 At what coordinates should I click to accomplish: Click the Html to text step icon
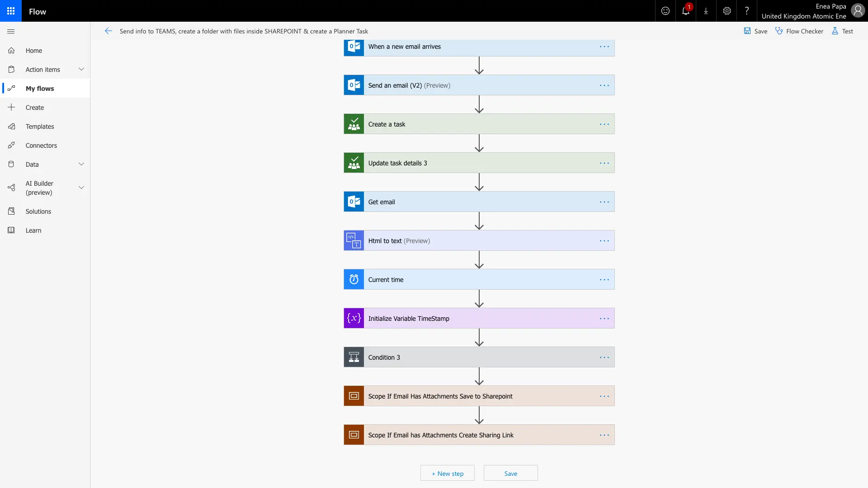tap(354, 241)
